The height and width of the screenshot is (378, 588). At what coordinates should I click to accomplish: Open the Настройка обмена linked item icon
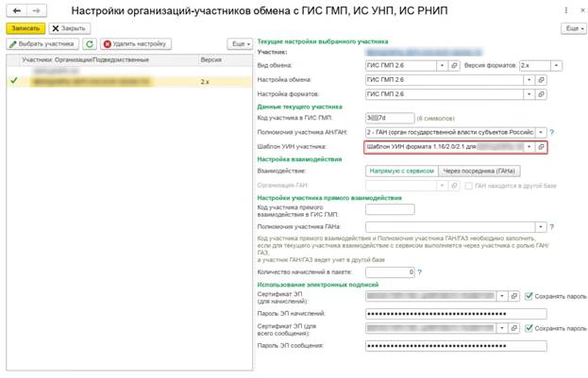click(x=541, y=80)
